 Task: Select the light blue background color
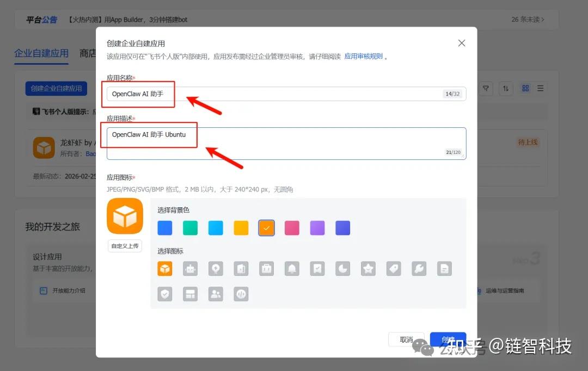(216, 228)
